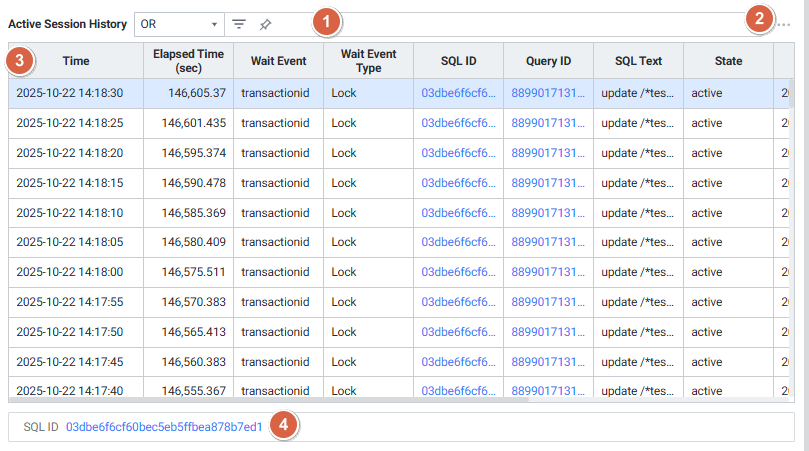Click SQL ID link in 14:17:50 row

point(457,333)
